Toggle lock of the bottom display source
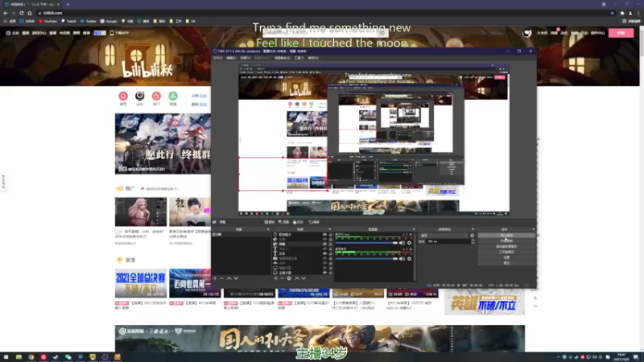Screen dimensions: 644x362 (x=330, y=273)
